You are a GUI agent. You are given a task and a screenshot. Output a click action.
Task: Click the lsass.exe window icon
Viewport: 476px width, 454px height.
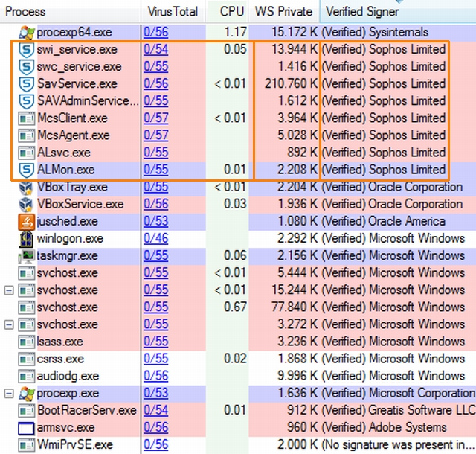[27, 342]
